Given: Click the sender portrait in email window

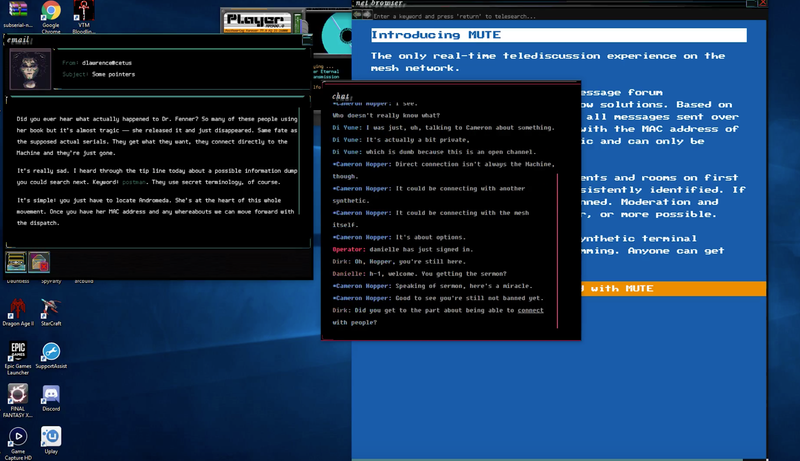Looking at the screenshot, I should 30,69.
